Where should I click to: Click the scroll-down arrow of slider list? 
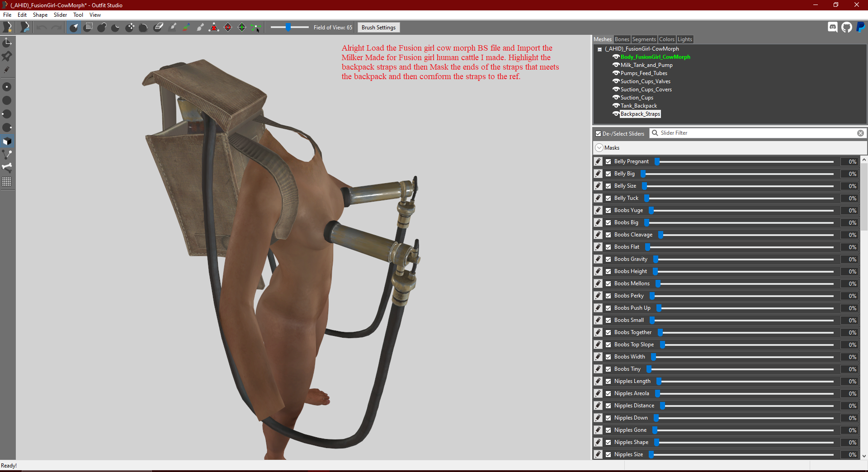(x=864, y=456)
